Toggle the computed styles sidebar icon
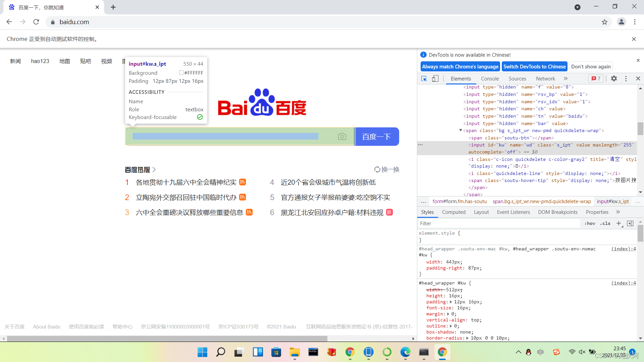 (630, 223)
